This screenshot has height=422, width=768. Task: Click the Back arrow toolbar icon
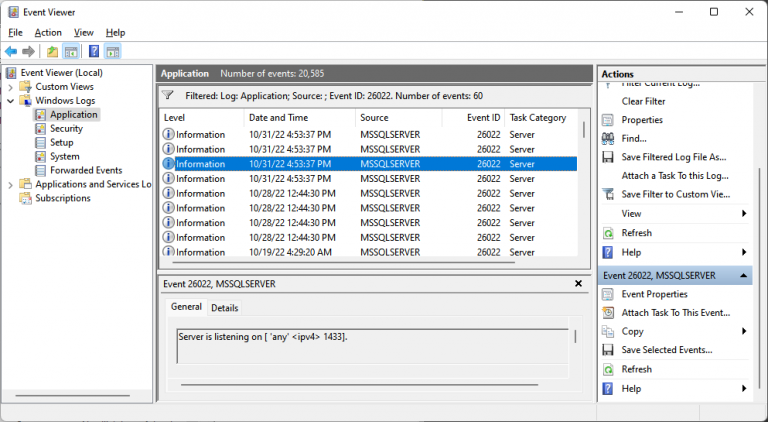coord(11,51)
